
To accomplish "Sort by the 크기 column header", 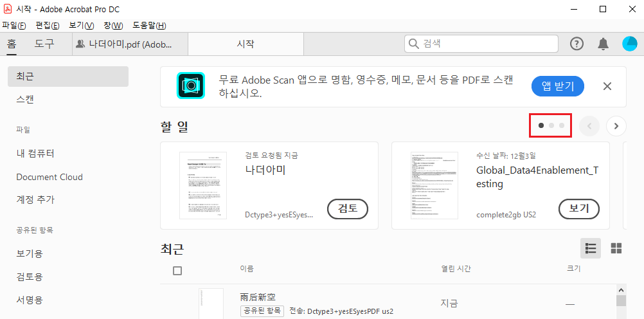I will 573,269.
